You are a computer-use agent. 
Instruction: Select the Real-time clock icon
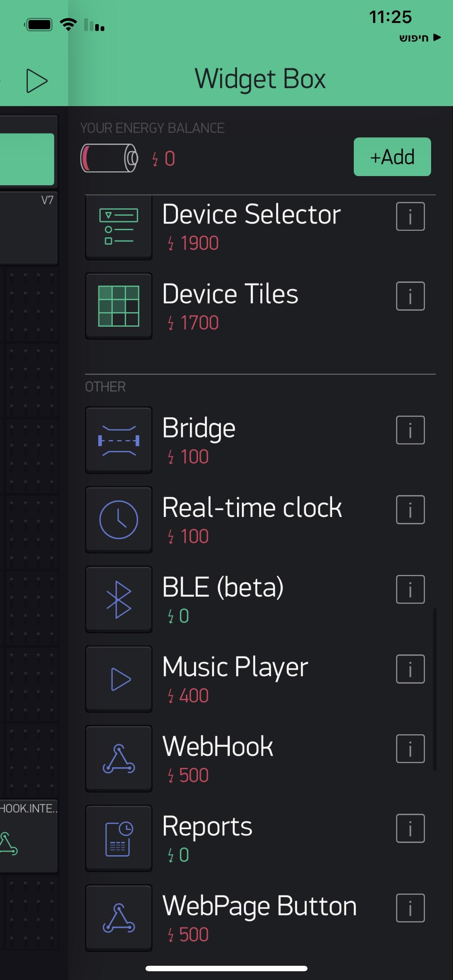click(x=119, y=520)
